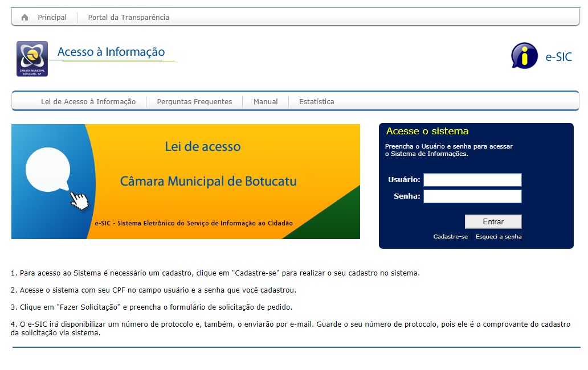Click the "e-SIC" text label
This screenshot has height=370, width=588.
coord(559,56)
